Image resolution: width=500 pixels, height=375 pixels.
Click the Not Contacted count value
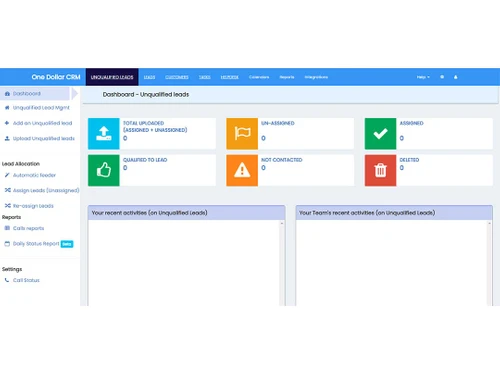(x=263, y=168)
